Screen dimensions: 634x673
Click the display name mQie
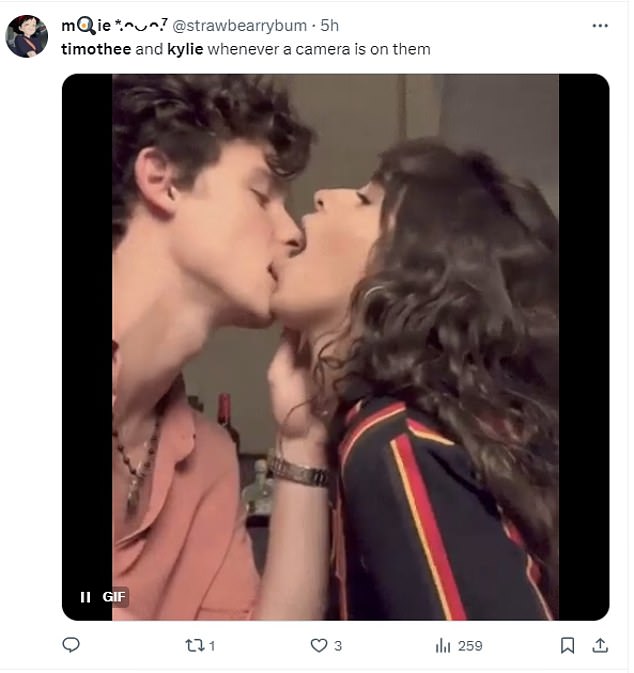coord(85,25)
